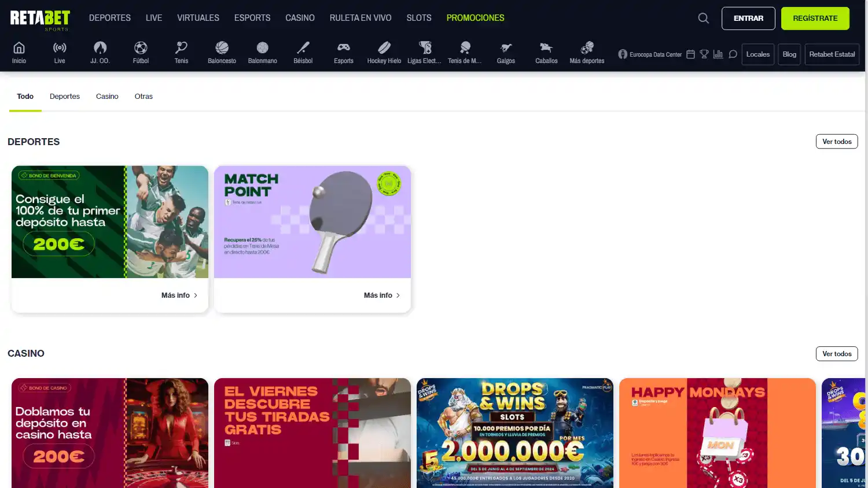
Task: Click the Retabet Estatal button
Action: 832,54
